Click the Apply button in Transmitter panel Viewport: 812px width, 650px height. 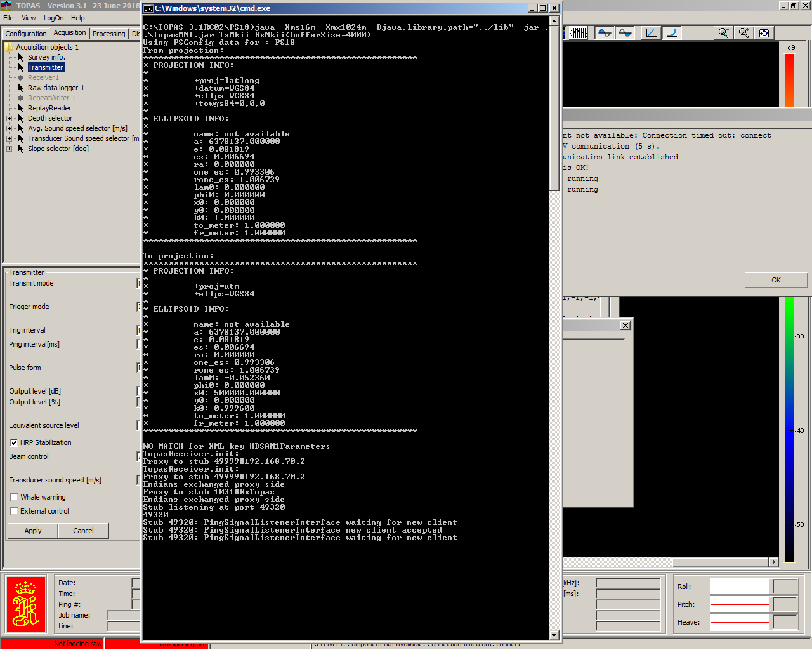pos(33,531)
